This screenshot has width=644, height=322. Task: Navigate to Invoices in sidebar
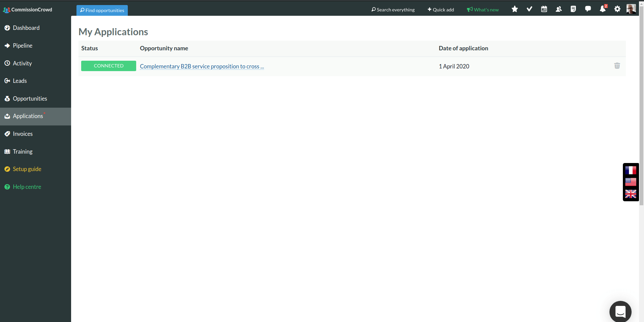tap(22, 134)
